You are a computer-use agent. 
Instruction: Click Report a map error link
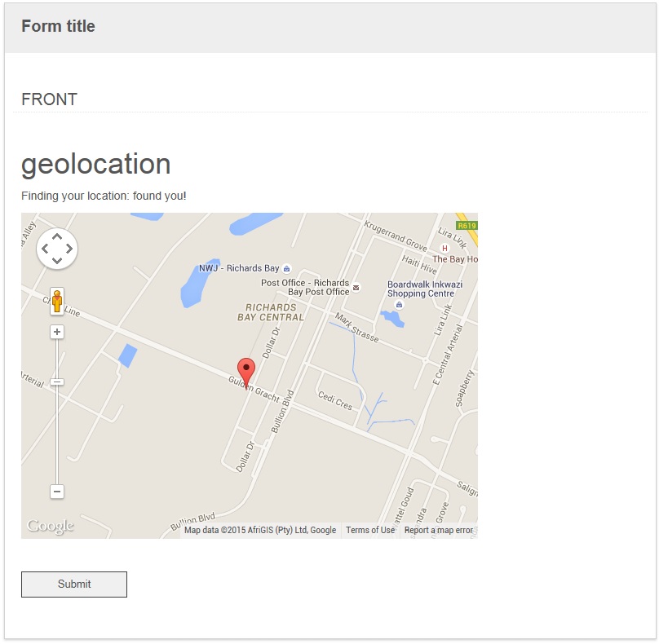439,530
